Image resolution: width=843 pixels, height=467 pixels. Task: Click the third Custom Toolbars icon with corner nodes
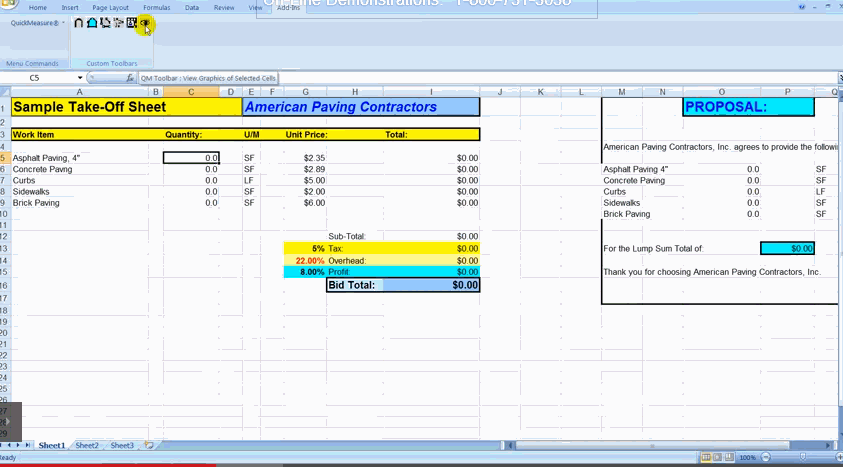pos(105,23)
